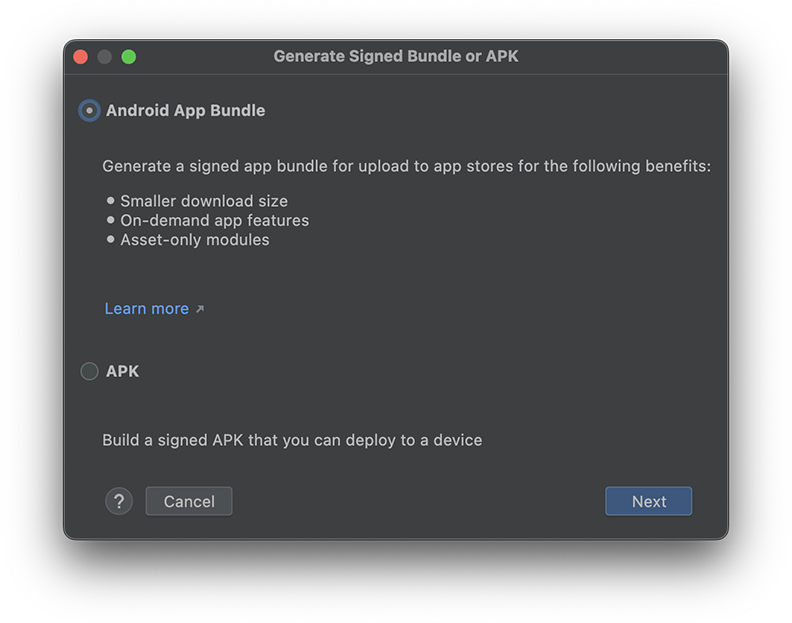Screen dimensions: 792x623
Task: Click the "Android App Bundle" option label
Action: [x=185, y=111]
